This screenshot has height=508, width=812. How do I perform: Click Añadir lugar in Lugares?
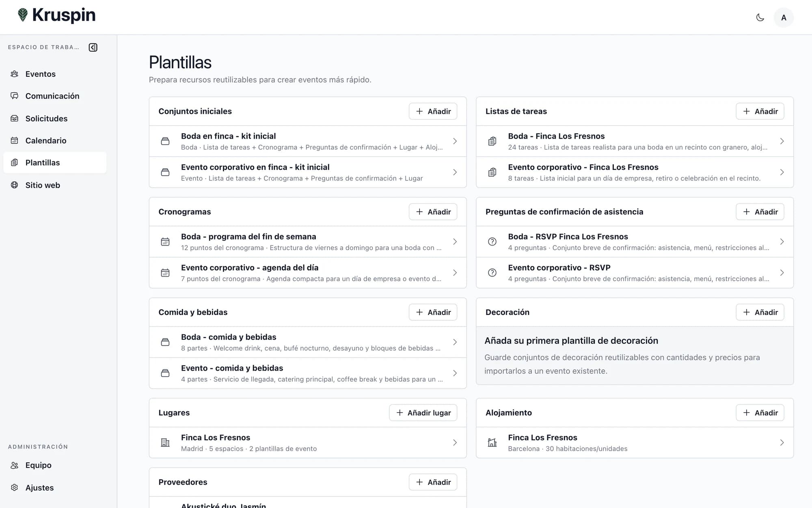point(423,412)
